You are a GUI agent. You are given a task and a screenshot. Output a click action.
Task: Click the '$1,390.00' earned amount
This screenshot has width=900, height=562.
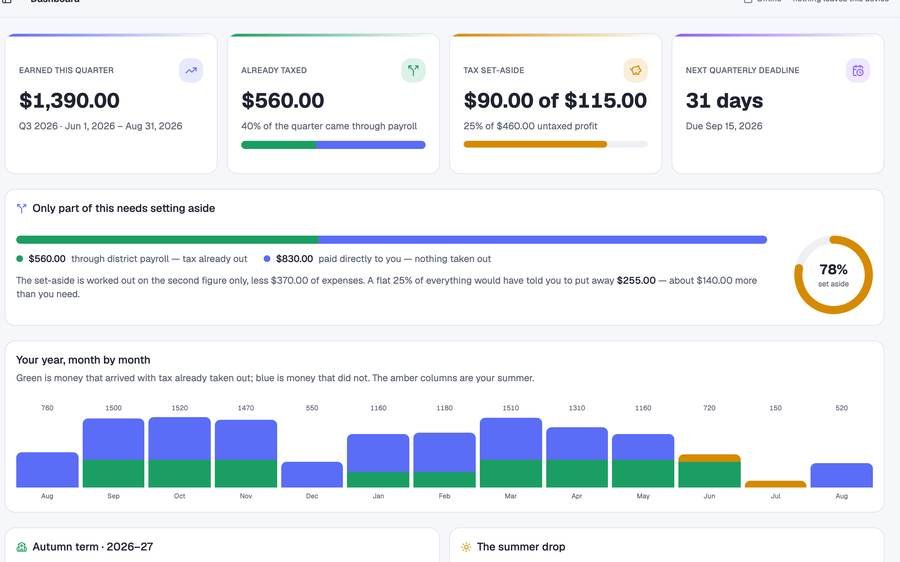tap(69, 100)
